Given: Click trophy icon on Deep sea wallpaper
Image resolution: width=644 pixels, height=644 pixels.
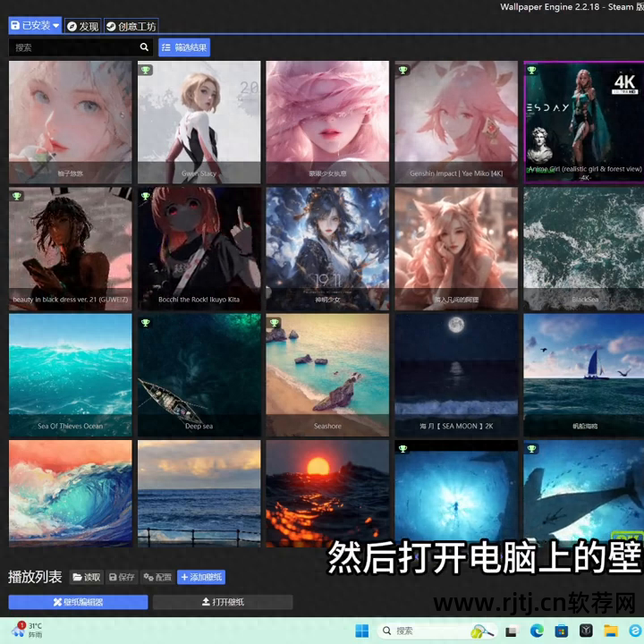Looking at the screenshot, I should [x=146, y=322].
